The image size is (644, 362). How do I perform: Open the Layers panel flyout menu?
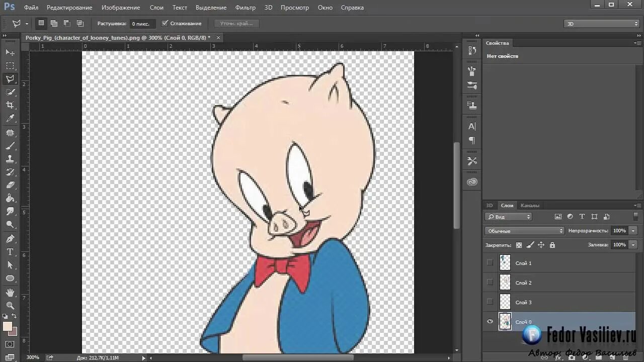click(x=637, y=205)
